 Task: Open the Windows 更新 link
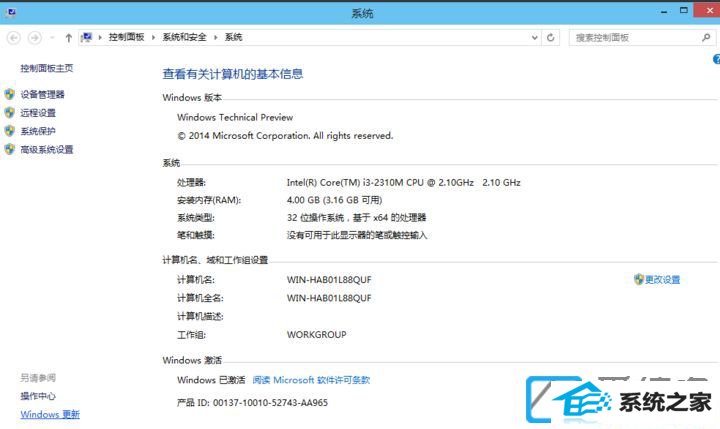[x=50, y=414]
